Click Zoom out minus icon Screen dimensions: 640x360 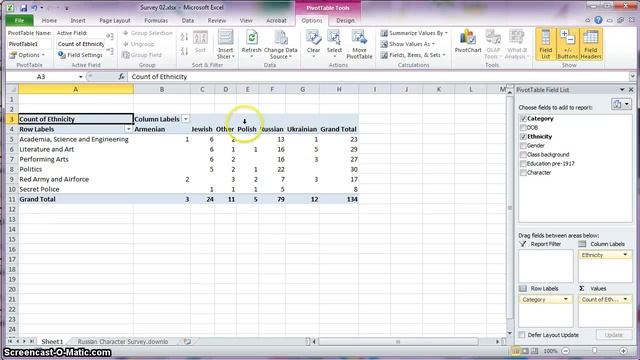(565, 351)
